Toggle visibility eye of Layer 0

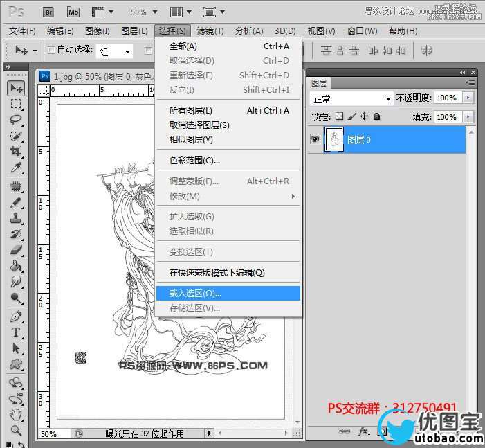pyautogui.click(x=315, y=139)
